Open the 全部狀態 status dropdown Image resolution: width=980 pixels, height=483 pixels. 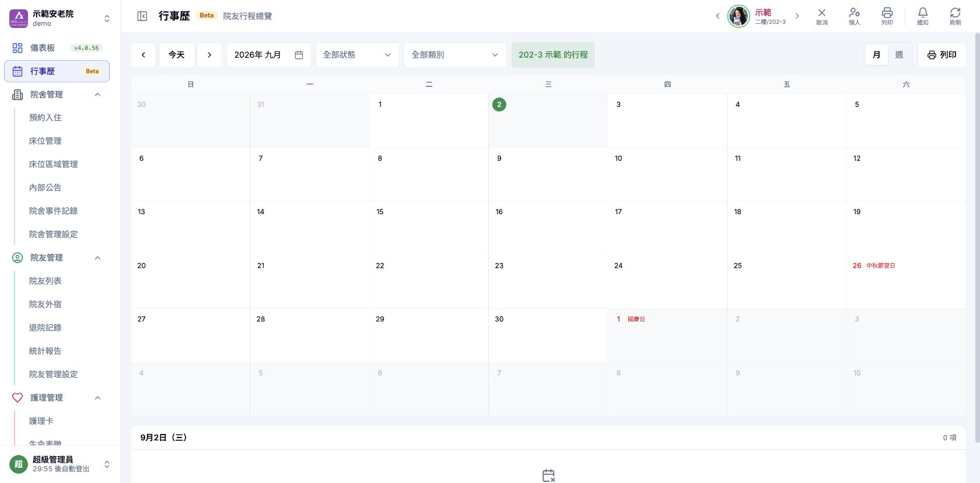pos(358,55)
